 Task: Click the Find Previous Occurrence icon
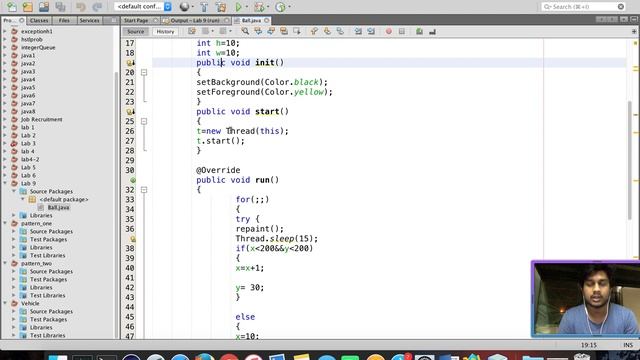258,31
